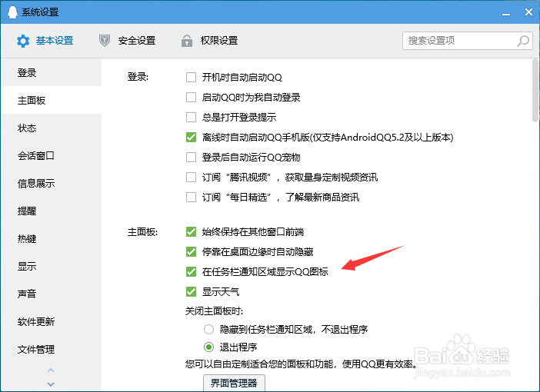Click the vertical scrollbar thumb
540x392 pixels.
(535, 90)
